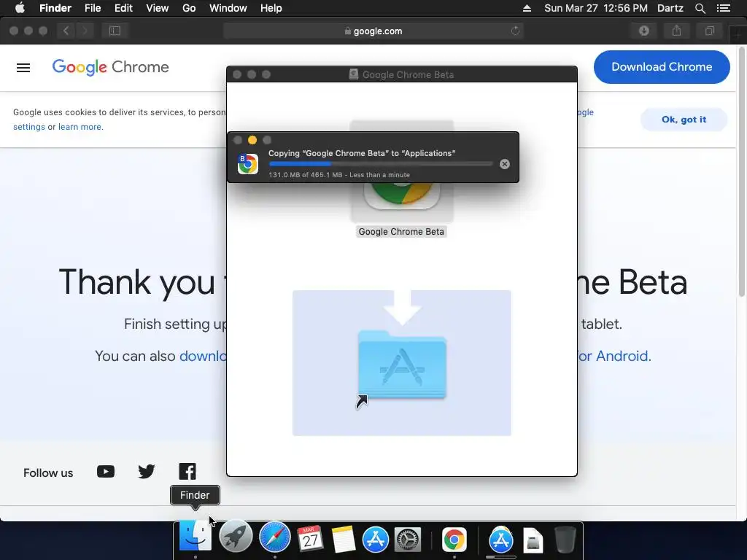Viewport: 747px width, 560px height.
Task: Click the Google Chrome logo
Action: [111, 67]
